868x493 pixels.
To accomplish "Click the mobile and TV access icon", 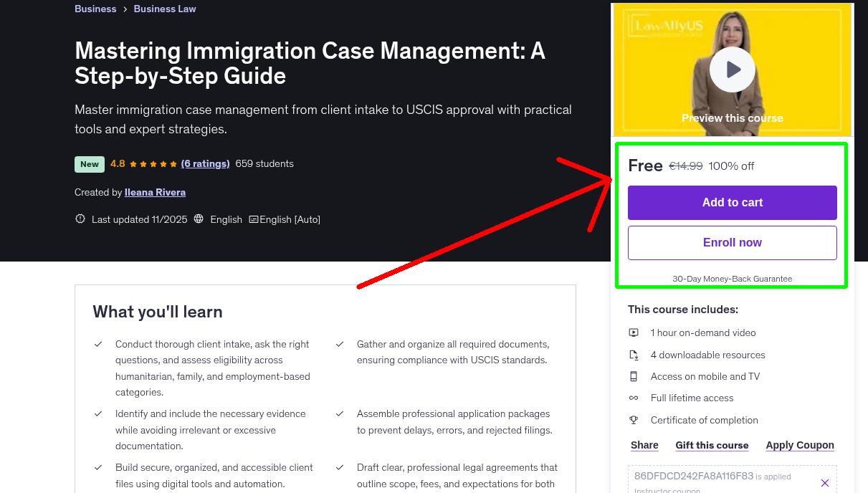I will point(634,376).
